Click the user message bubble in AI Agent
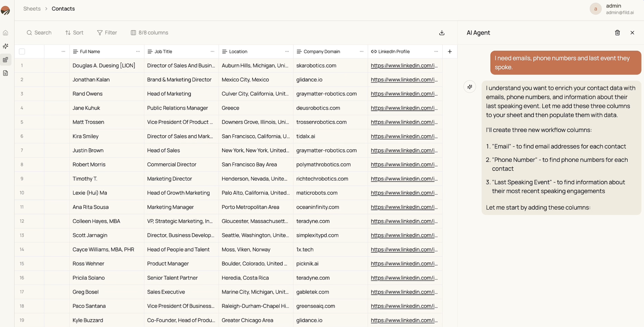The image size is (644, 327). pyautogui.click(x=565, y=63)
